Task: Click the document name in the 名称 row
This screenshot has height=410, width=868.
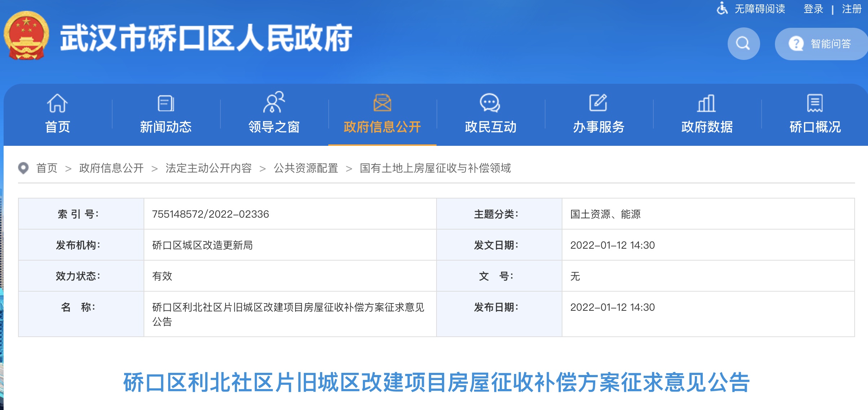Action: click(x=288, y=314)
